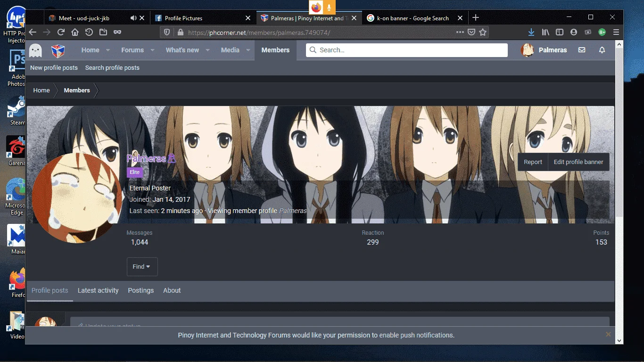Select the Members navigation item
The width and height of the screenshot is (644, 362).
[x=276, y=50]
